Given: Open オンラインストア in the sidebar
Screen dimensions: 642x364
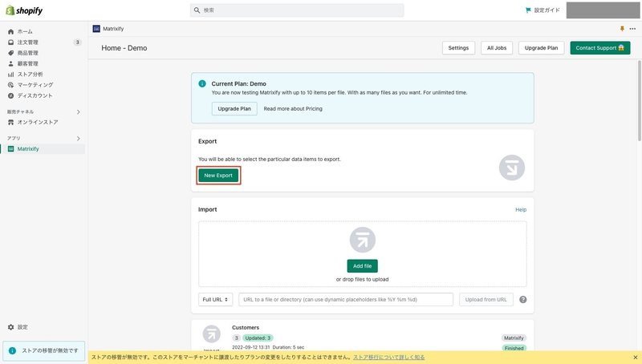Looking at the screenshot, I should click(x=38, y=122).
